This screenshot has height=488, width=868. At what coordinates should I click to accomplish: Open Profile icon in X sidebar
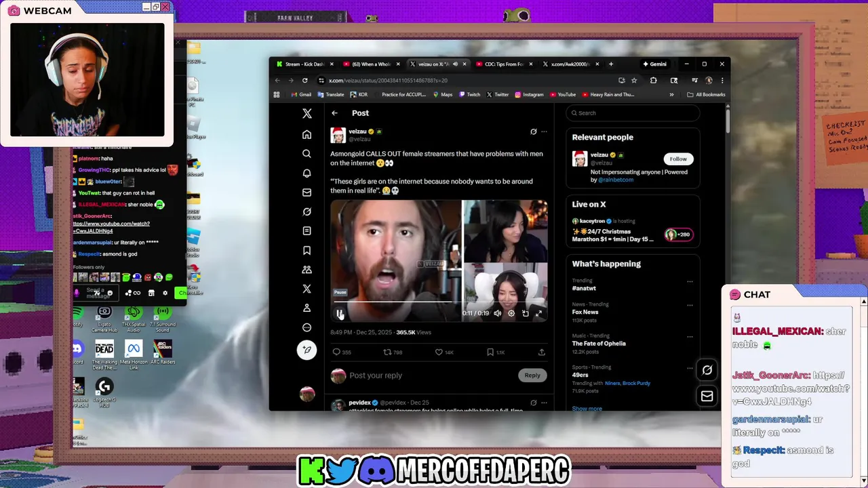pyautogui.click(x=307, y=308)
